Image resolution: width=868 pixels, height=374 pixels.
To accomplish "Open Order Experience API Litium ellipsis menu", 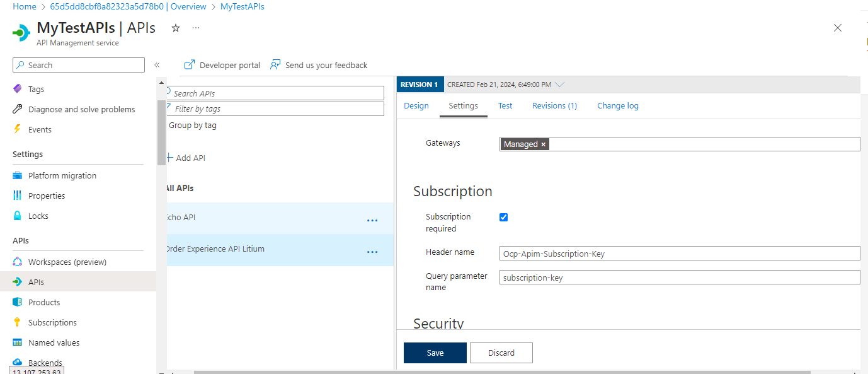I will (x=372, y=252).
